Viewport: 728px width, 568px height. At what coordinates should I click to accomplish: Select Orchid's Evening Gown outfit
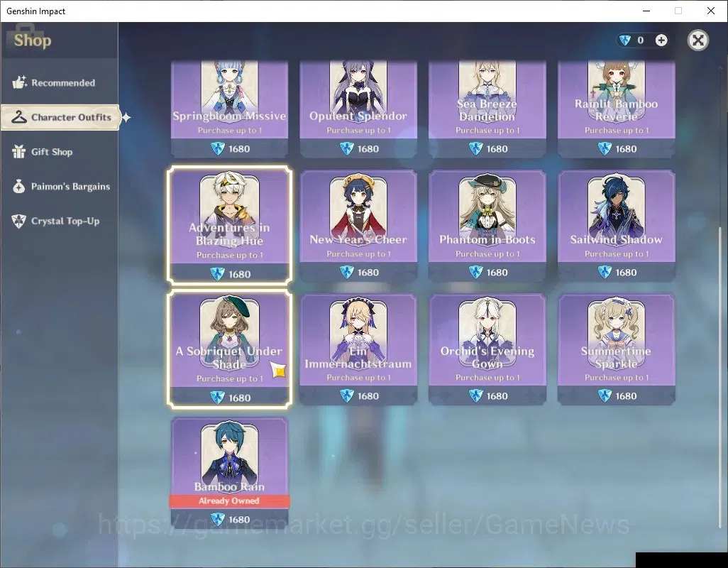click(x=487, y=349)
